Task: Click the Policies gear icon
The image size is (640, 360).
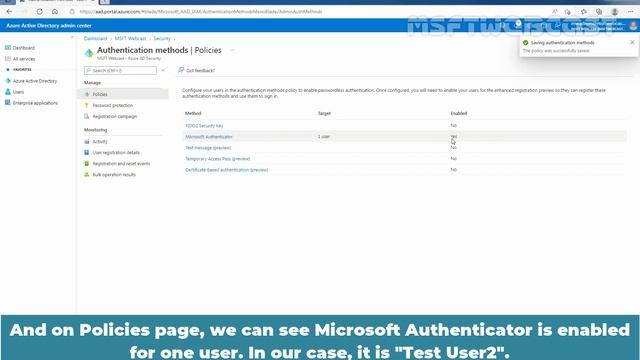Action: tap(87, 94)
